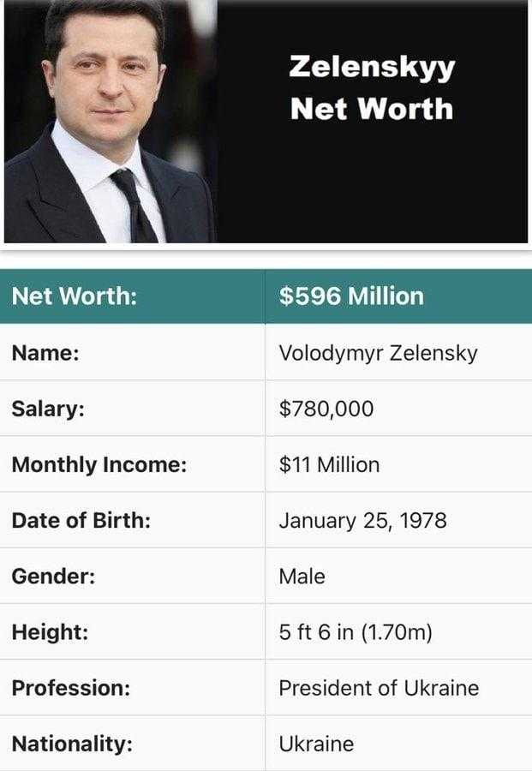
Task: Click the "Volodymyr Zelensky" name value
Action: (378, 353)
